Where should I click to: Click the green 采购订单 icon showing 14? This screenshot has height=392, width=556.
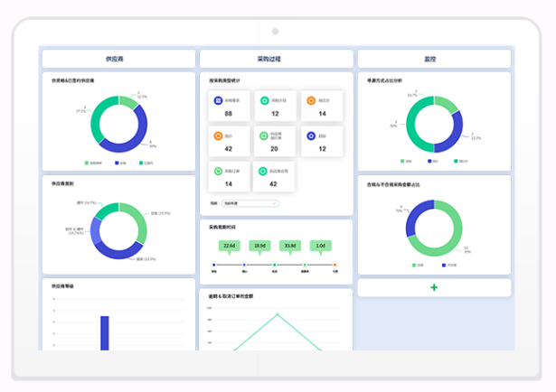[218, 171]
